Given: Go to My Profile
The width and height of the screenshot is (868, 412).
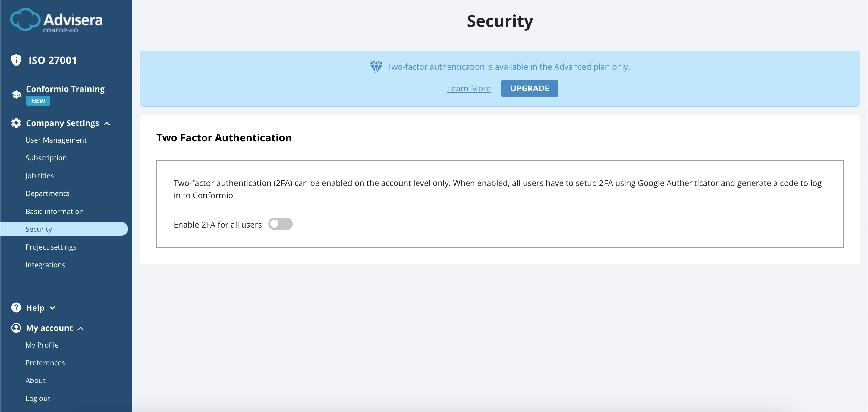Looking at the screenshot, I should [x=42, y=344].
